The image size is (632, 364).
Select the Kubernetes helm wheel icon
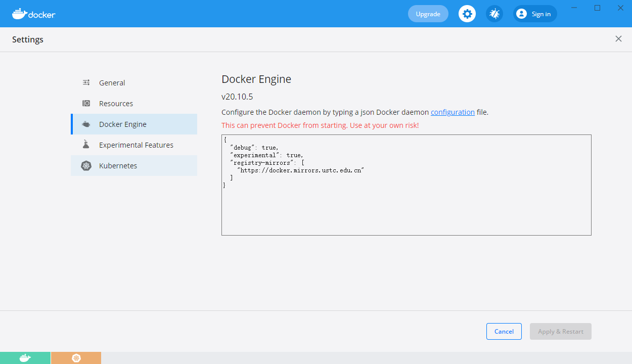tap(86, 165)
